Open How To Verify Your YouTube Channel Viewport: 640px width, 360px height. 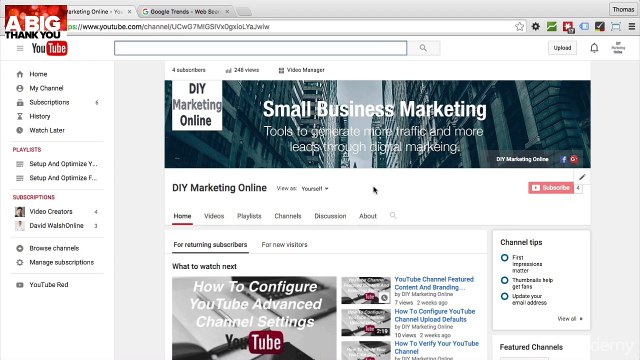[x=436, y=347]
